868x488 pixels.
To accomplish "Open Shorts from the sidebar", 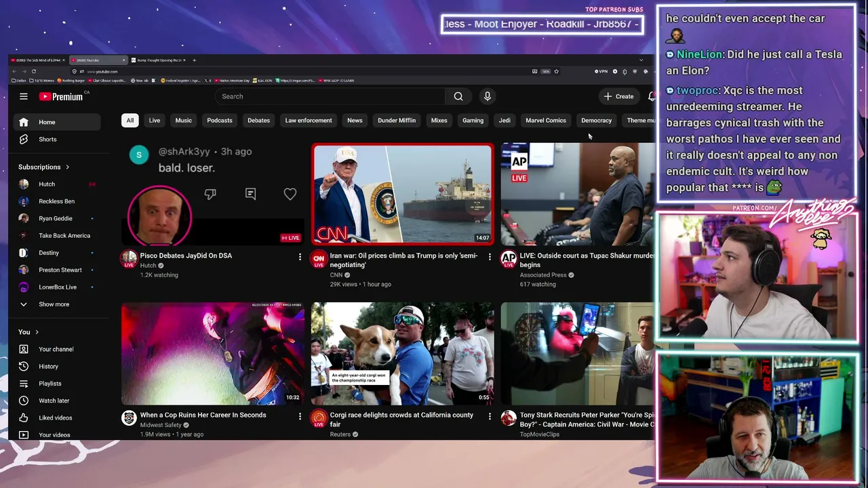I will [x=57, y=139].
